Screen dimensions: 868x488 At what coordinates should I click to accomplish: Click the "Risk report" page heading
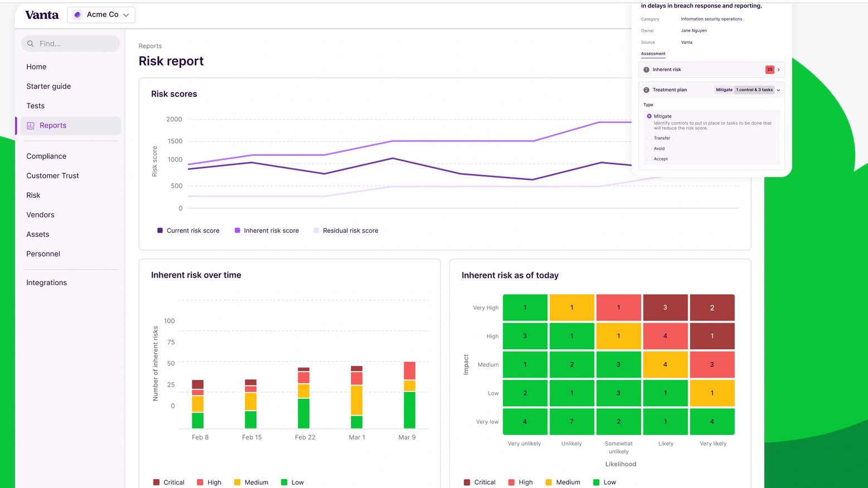click(171, 61)
